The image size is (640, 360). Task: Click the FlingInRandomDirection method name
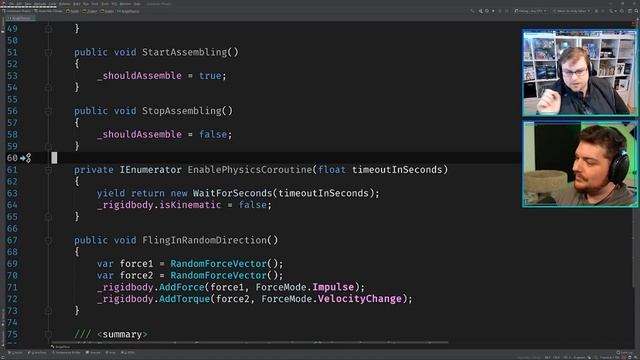(x=204, y=240)
